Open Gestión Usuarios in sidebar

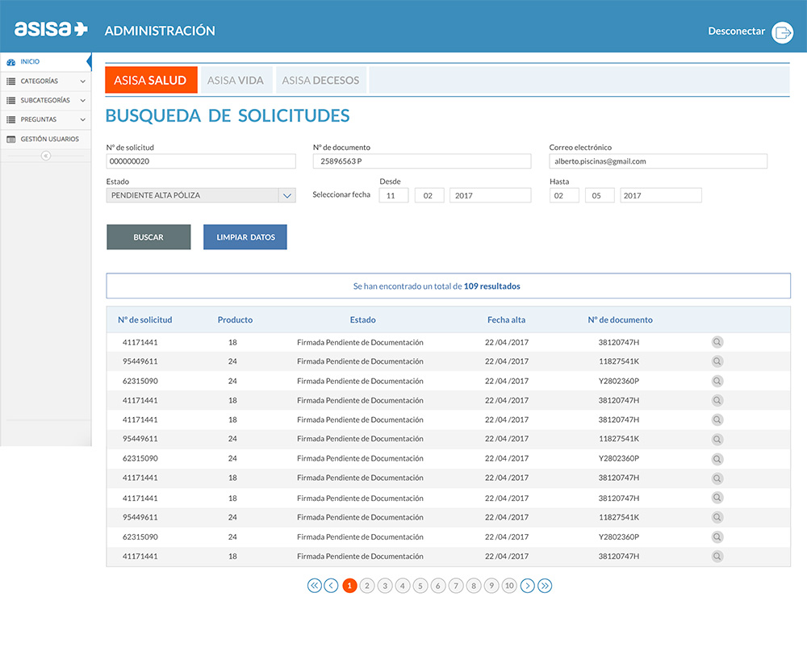(x=49, y=140)
